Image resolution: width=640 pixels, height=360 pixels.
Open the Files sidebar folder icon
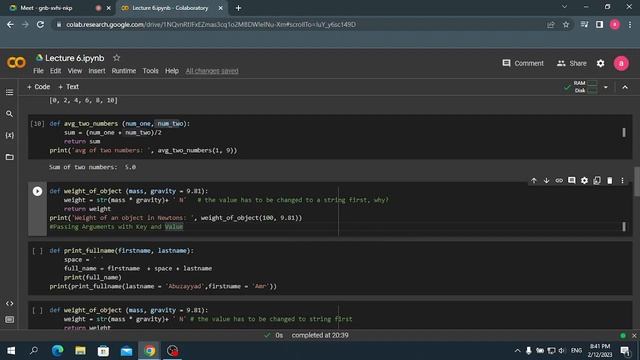click(9, 157)
